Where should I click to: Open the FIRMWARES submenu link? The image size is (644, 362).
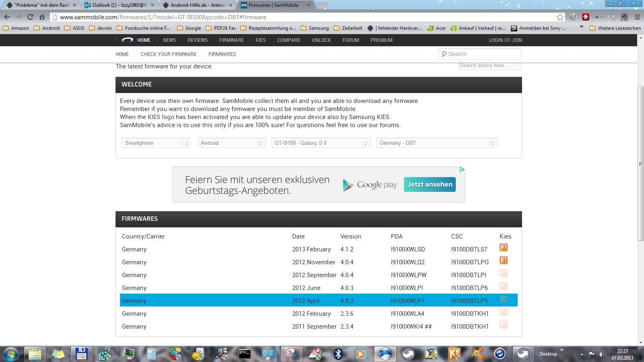coord(222,54)
